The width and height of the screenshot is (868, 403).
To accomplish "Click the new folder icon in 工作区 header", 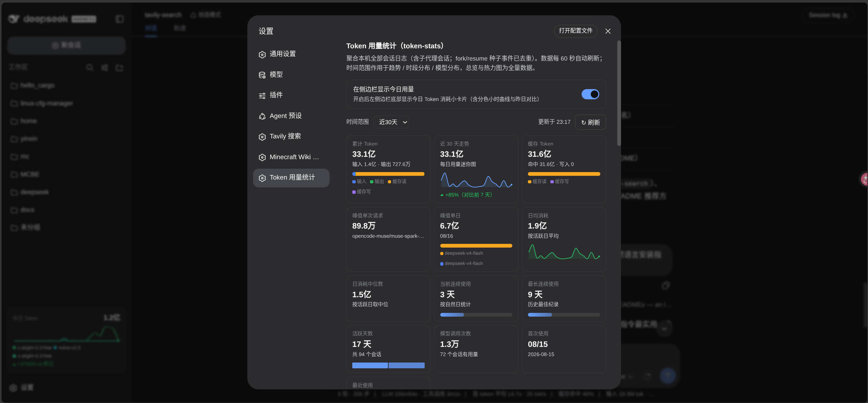I will [119, 68].
